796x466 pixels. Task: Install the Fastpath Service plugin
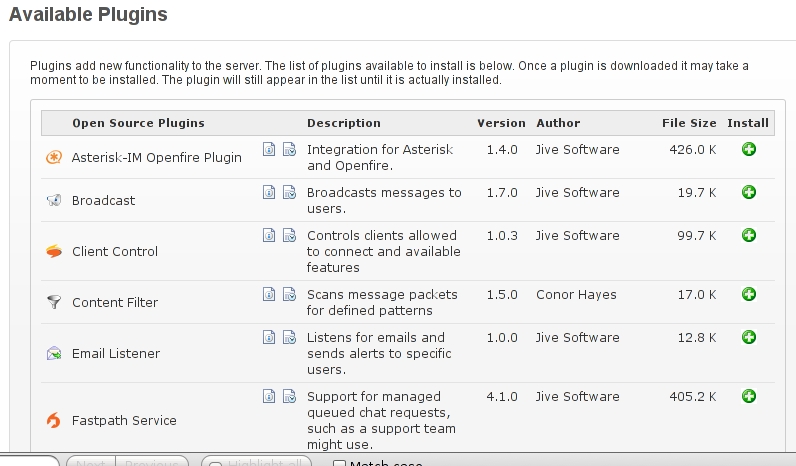click(x=748, y=396)
